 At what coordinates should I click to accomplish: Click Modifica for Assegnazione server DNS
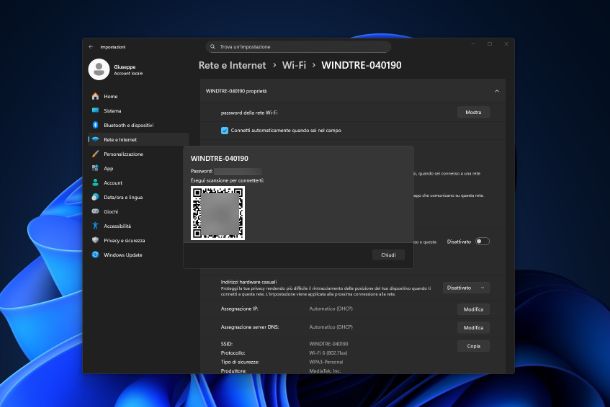click(x=473, y=328)
